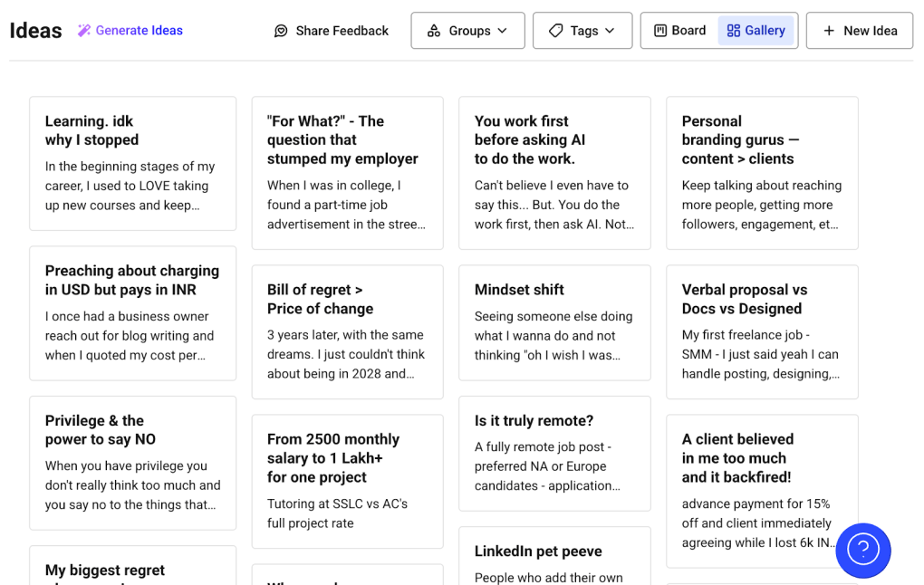The height and width of the screenshot is (585, 924).
Task: Open the "Mindset shift" idea card
Action: tap(554, 322)
